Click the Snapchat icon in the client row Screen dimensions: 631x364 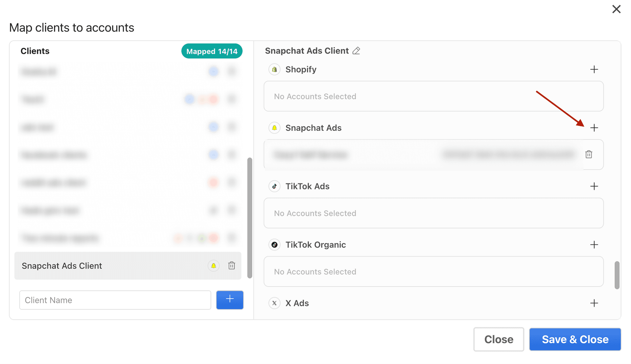(214, 265)
